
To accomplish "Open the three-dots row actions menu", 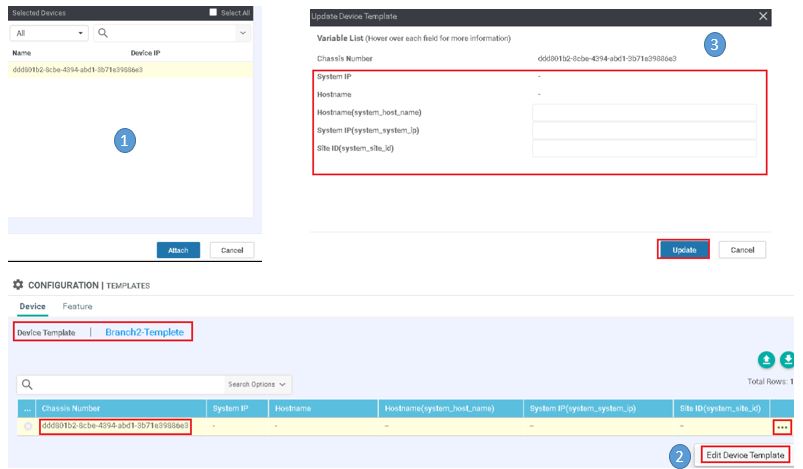I will pos(781,427).
